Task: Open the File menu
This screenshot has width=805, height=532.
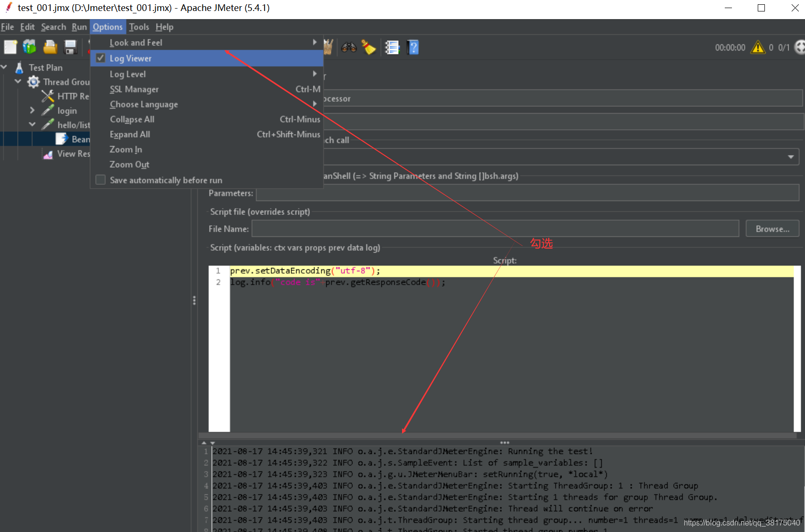Action: [7, 27]
